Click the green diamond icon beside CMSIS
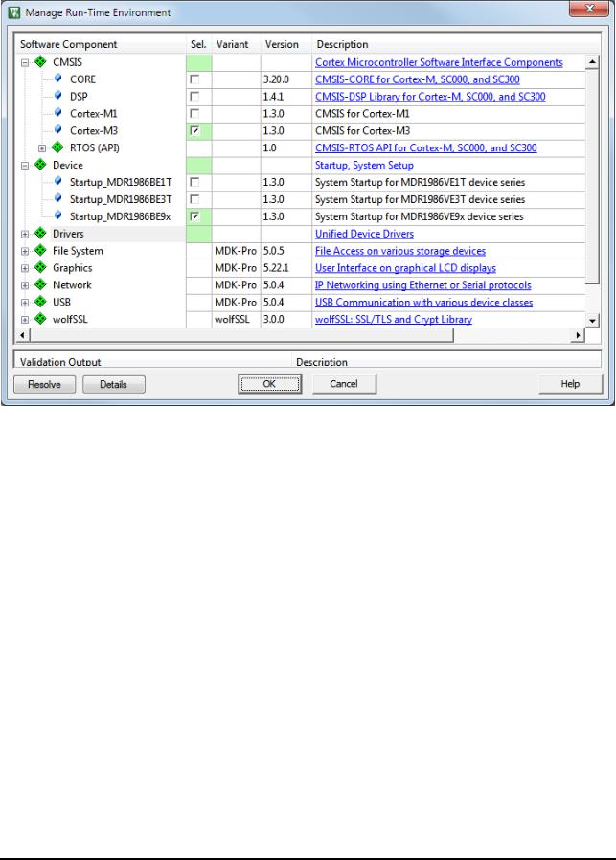Screen dimensions: 616x860 coord(40,62)
